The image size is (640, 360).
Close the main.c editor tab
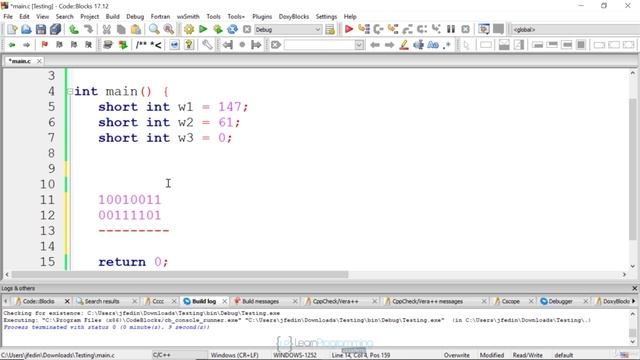pyautogui.click(x=39, y=61)
